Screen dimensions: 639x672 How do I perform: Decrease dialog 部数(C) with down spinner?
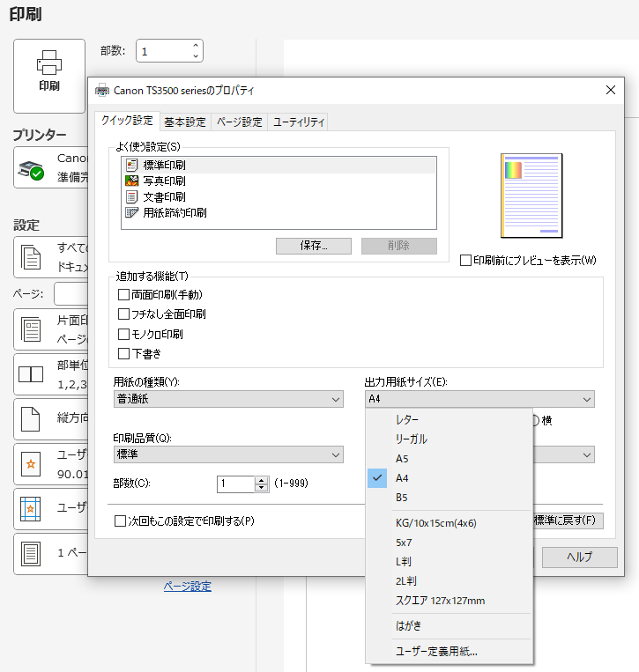click(261, 488)
